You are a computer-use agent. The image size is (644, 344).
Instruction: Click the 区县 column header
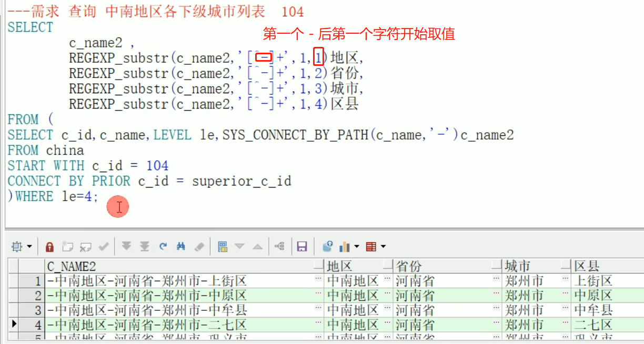[x=607, y=266]
